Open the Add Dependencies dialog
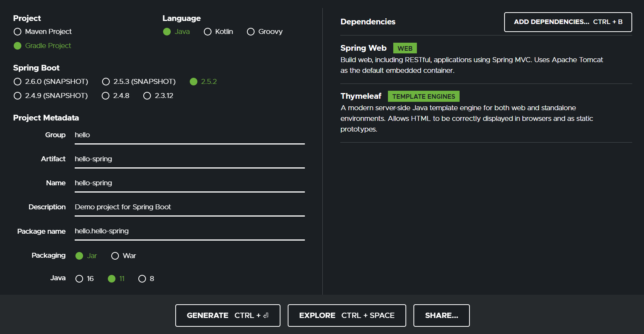The height and width of the screenshot is (334, 644). 568,22
